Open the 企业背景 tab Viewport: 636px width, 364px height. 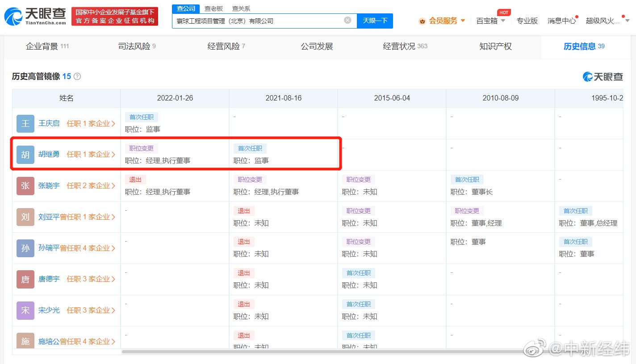click(x=47, y=46)
